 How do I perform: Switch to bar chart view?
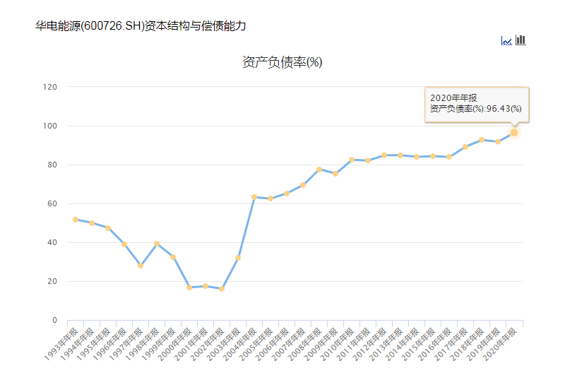(521, 40)
